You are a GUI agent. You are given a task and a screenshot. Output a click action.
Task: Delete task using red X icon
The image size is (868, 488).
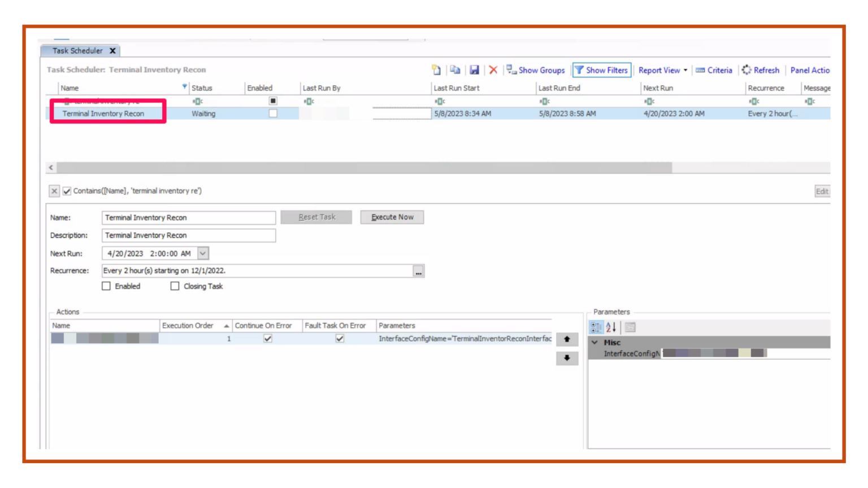click(x=493, y=70)
